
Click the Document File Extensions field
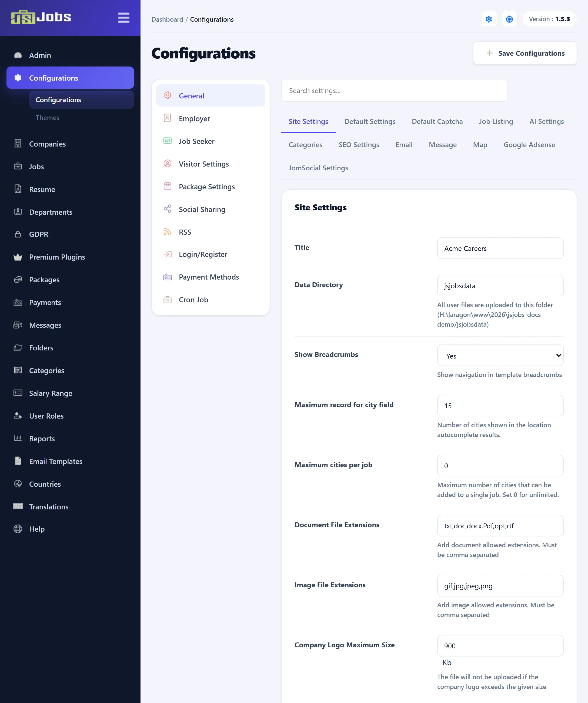pos(500,526)
